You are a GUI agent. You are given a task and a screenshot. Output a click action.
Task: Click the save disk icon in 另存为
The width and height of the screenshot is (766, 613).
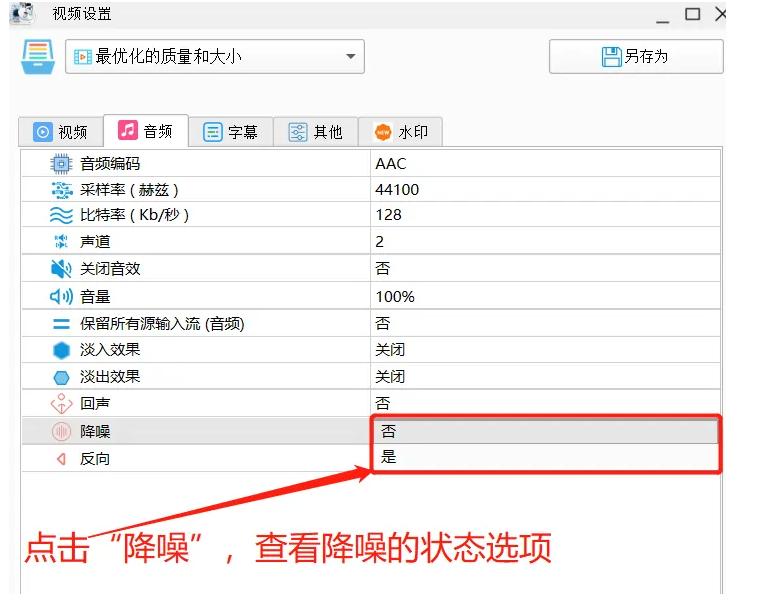(611, 57)
